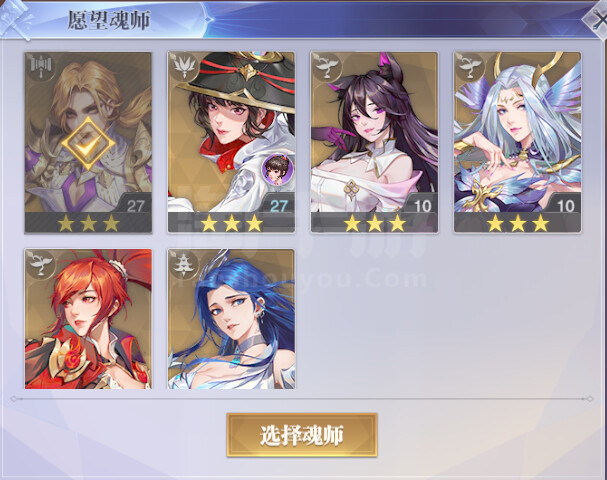Click the 10 level badge on silver-haired card
This screenshot has height=480, width=607.
coord(565,205)
